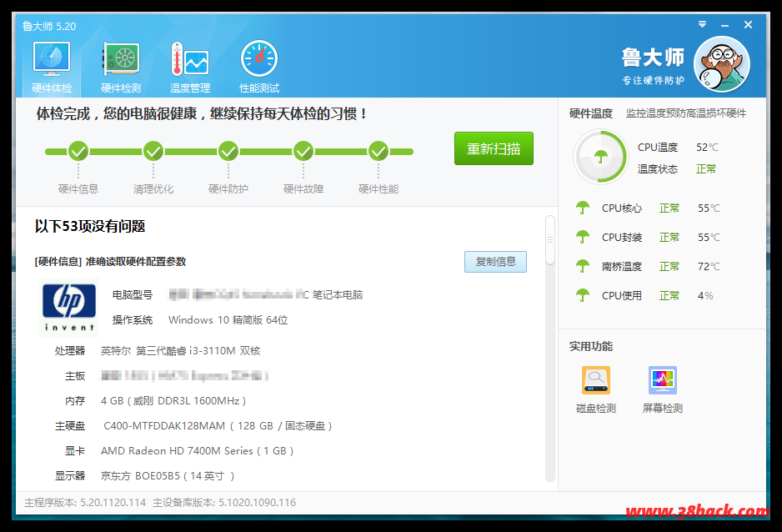Image resolution: width=782 pixels, height=532 pixels.
Task: Click the CPU核心 55℃ value
Action: (x=709, y=208)
